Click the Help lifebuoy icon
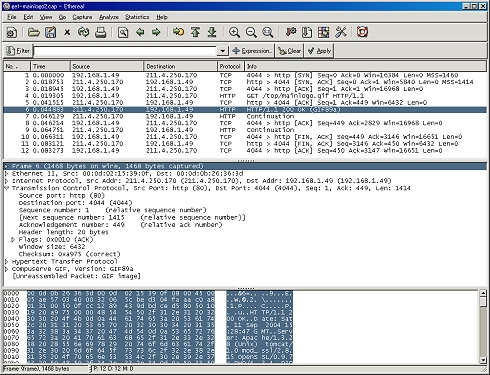Screen dimensions: 490x375 [362, 32]
